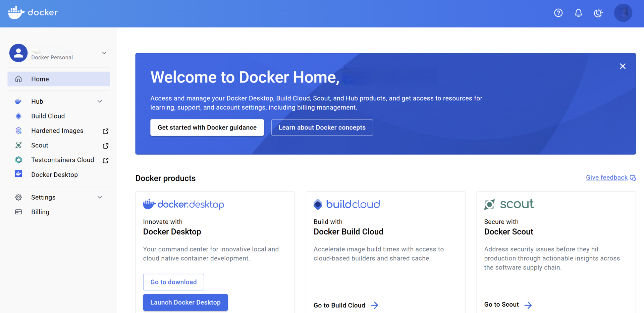Toggle dark mode with the moon icon
Image resolution: width=644 pixels, height=313 pixels.
point(598,13)
